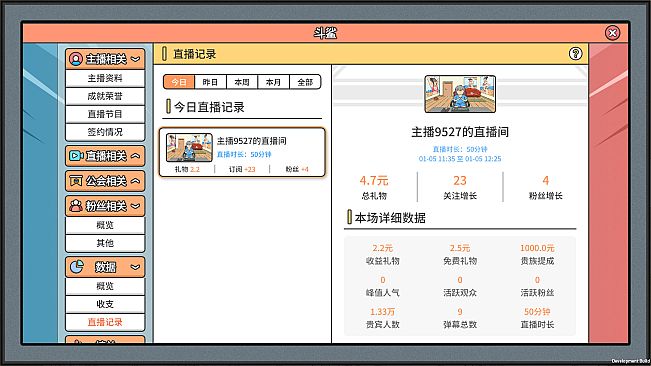Open 签约情况 menu item
The height and width of the screenshot is (366, 651).
[x=105, y=132]
